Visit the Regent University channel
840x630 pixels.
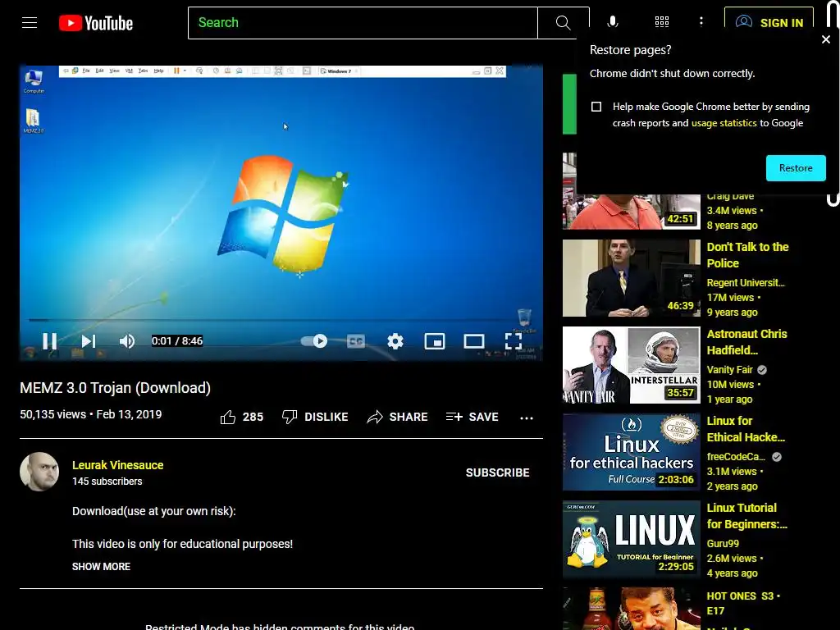click(x=746, y=282)
